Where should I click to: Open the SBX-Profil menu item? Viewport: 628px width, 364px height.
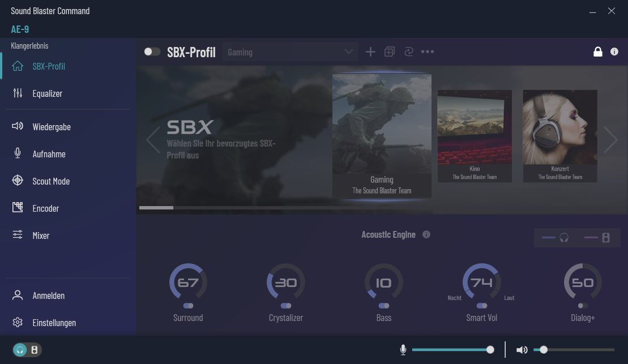click(x=68, y=66)
